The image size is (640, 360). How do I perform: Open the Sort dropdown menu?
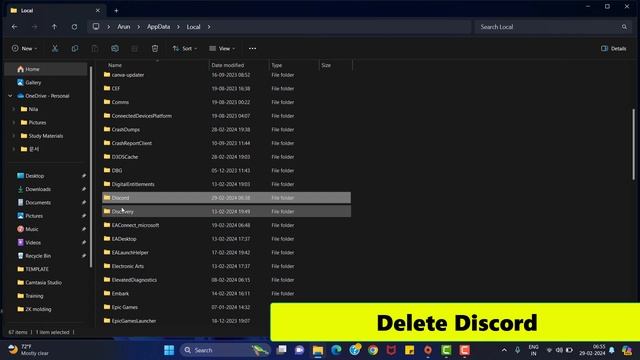point(184,49)
